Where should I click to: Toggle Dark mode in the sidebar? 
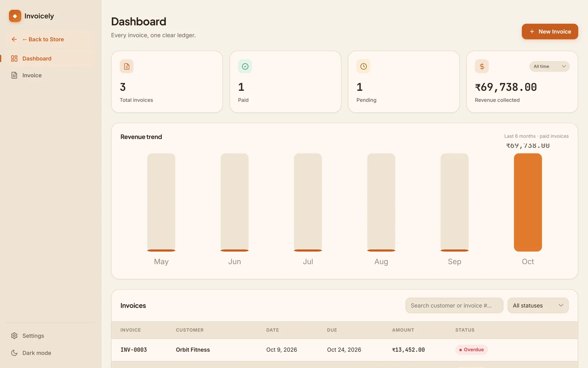50,353
